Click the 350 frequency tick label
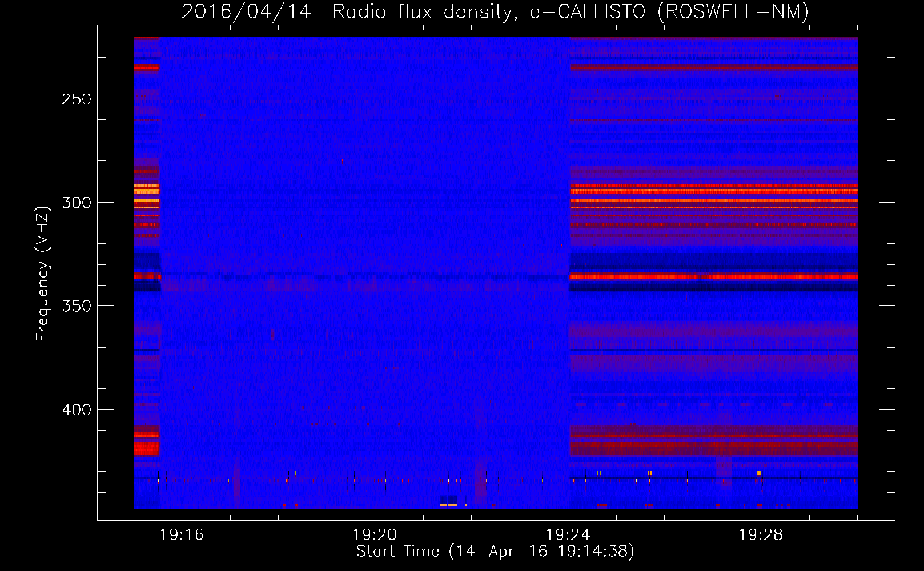The height and width of the screenshot is (571, 924). [x=77, y=306]
